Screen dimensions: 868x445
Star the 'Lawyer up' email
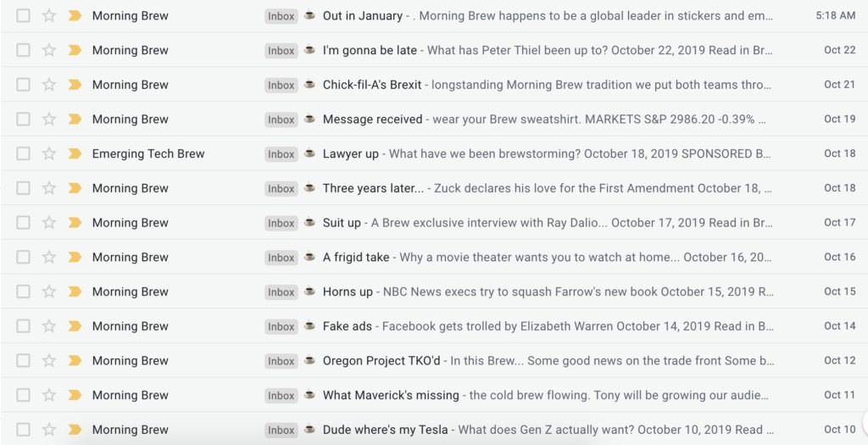(x=49, y=153)
